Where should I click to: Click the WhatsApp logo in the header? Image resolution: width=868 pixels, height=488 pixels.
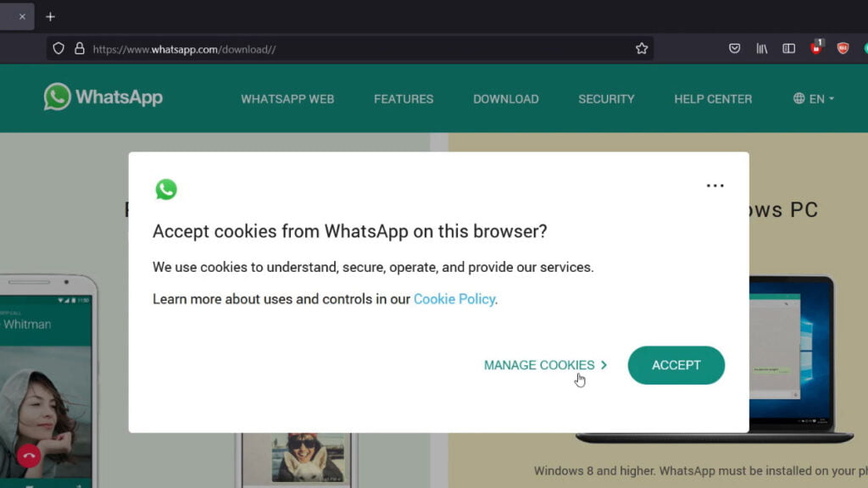[x=102, y=97]
